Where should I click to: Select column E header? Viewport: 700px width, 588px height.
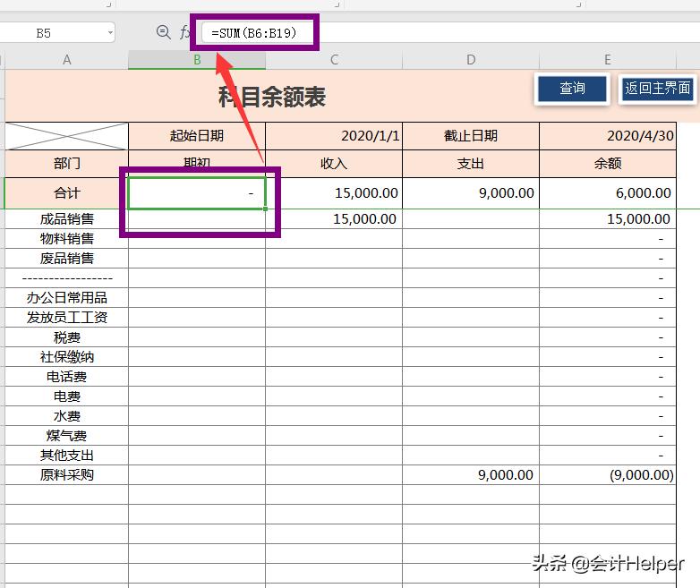tap(608, 60)
